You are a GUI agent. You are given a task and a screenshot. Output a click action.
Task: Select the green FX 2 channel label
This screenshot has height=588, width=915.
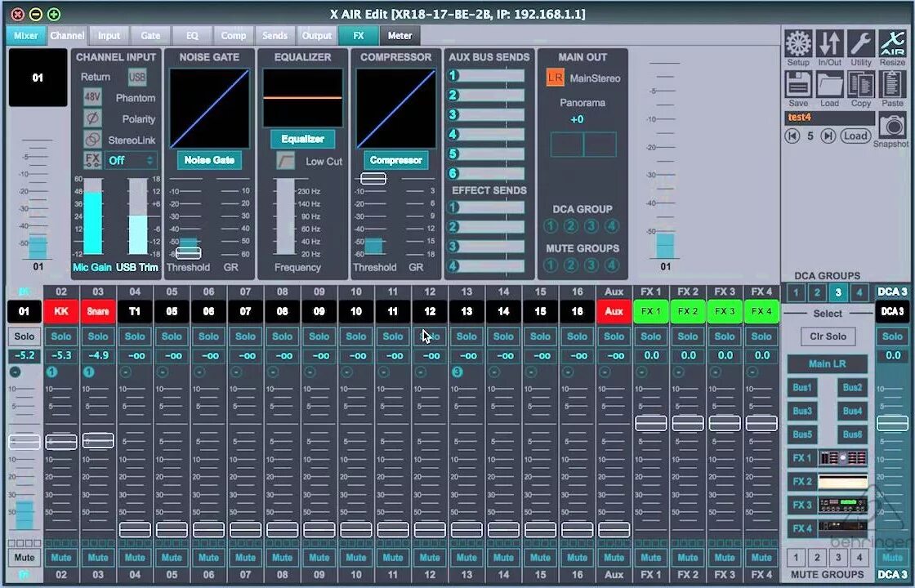point(687,311)
